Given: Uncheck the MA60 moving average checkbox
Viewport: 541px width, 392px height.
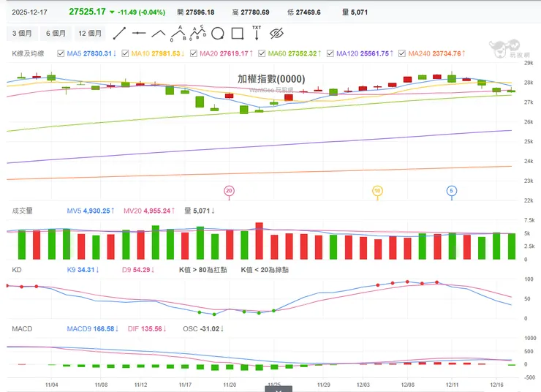Looking at the screenshot, I should (x=262, y=53).
